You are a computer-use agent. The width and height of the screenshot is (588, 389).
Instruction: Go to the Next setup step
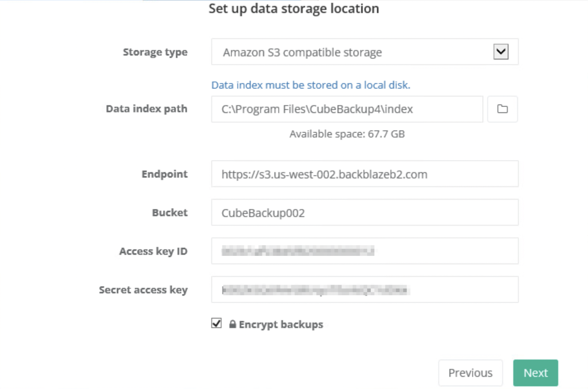coord(535,373)
